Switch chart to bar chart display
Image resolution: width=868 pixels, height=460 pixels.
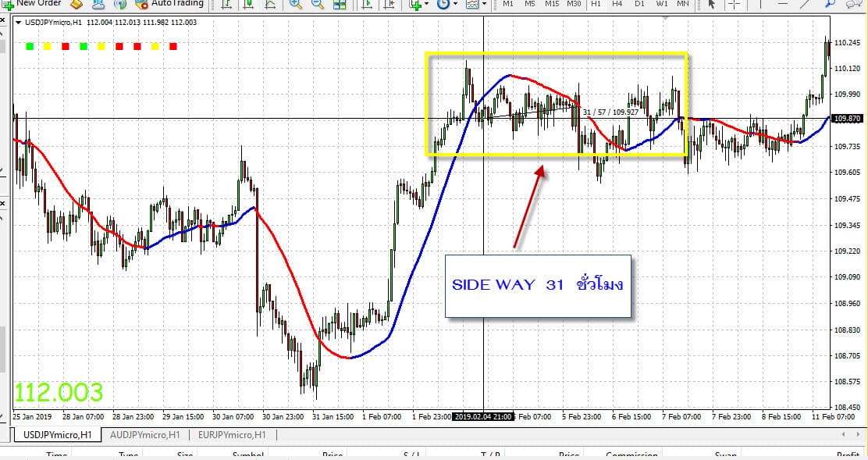tap(226, 5)
